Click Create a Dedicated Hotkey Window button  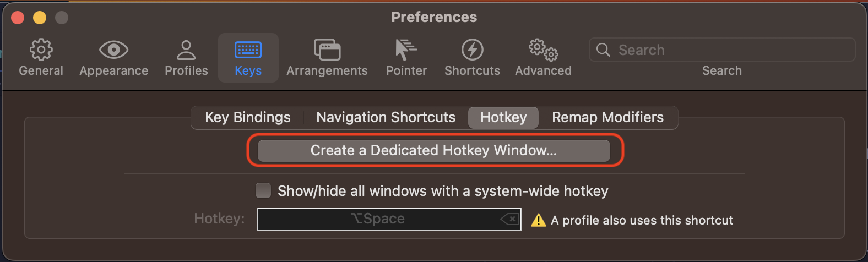pyautogui.click(x=433, y=151)
